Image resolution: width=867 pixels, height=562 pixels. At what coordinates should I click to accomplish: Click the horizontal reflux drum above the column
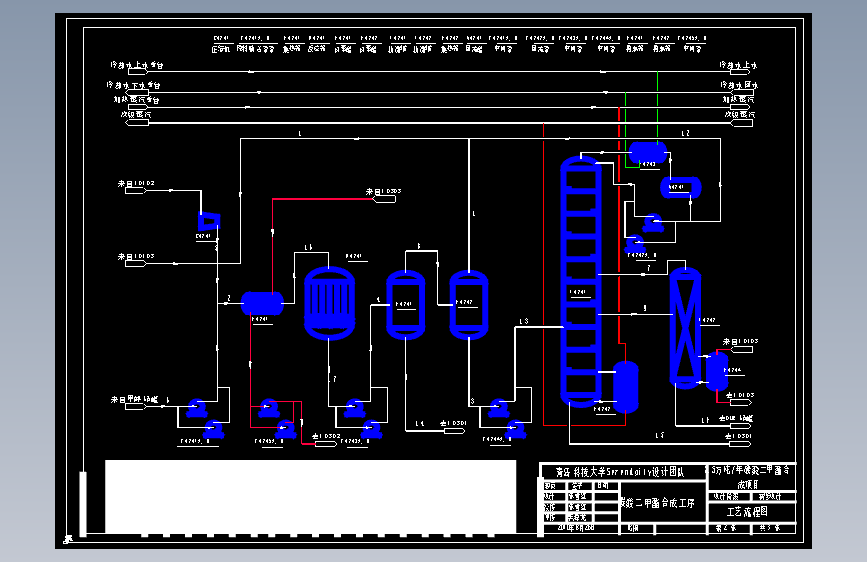[648, 152]
